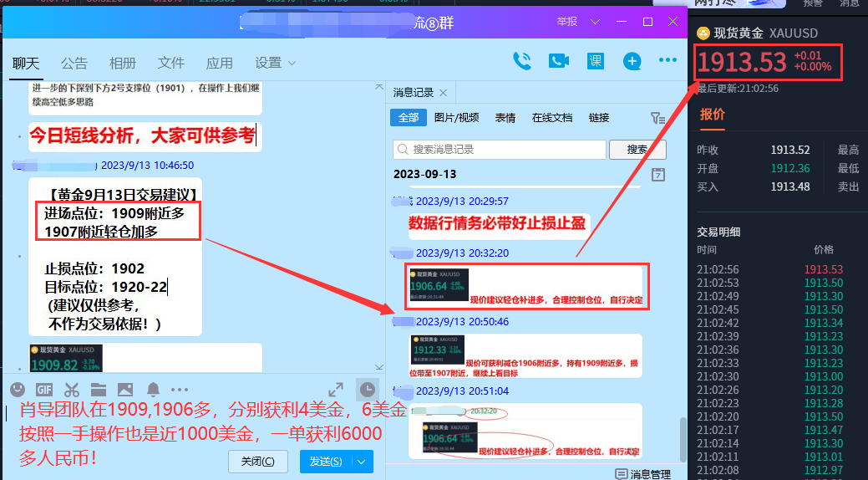This screenshot has height=480, width=868.
Task: Open the three-dot more options menu
Action: point(667,60)
